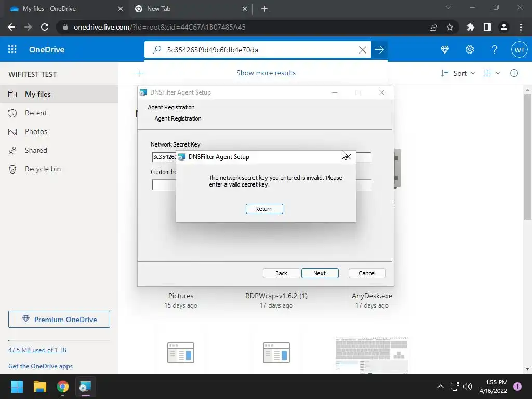Click the DNSFilter installer taskbar icon
This screenshot has width=532, height=399.
(85, 387)
